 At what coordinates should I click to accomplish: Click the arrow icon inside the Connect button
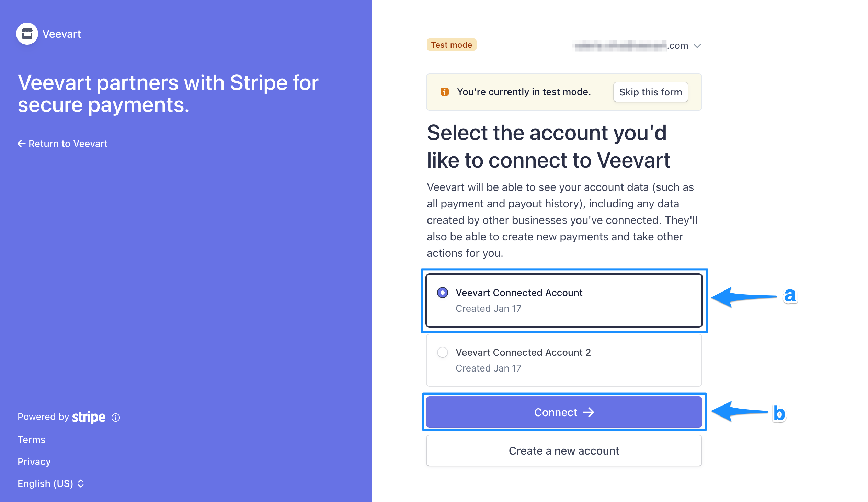590,412
